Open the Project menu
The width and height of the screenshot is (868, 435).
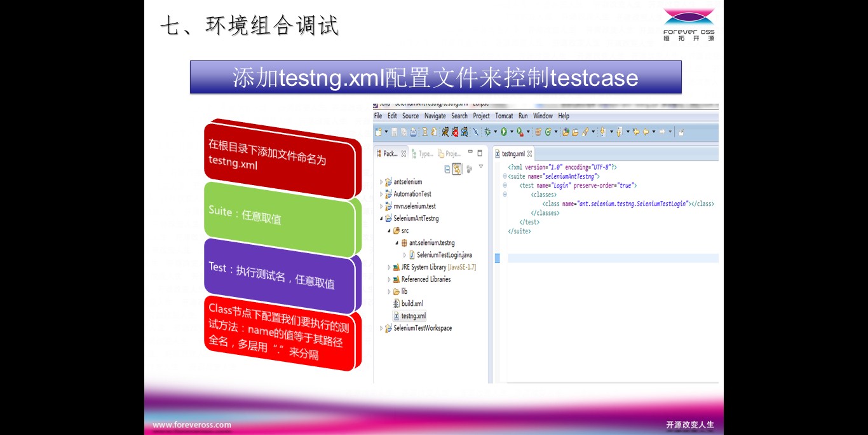click(482, 116)
